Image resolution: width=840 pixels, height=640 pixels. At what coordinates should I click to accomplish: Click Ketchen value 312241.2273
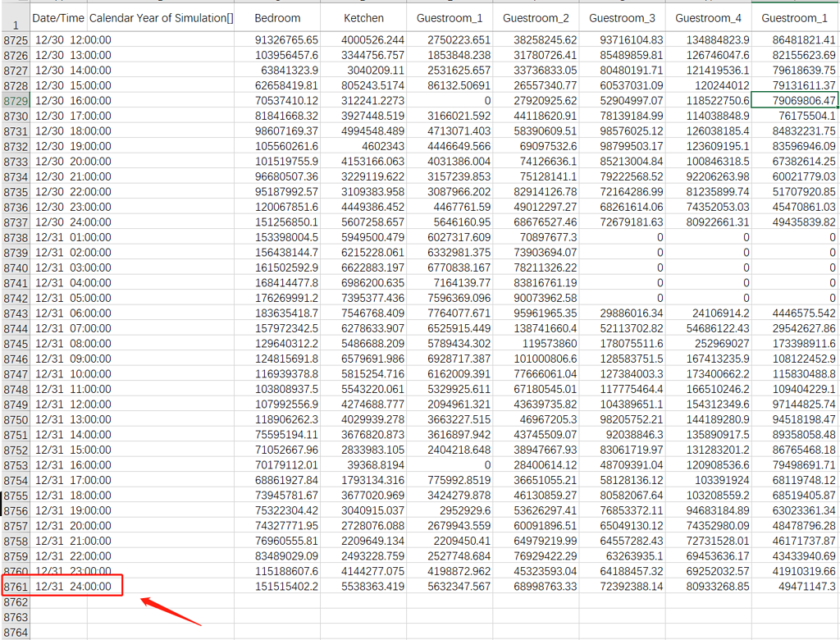pos(363,100)
